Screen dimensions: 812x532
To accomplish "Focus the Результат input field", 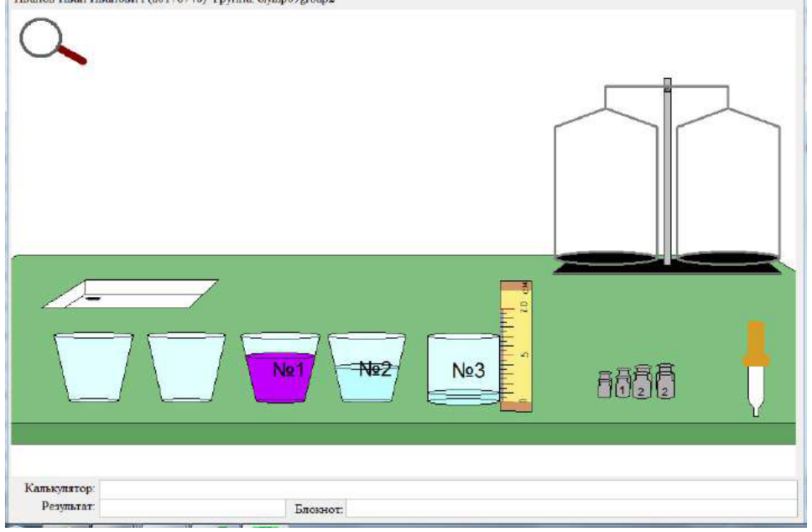I will tap(193, 508).
